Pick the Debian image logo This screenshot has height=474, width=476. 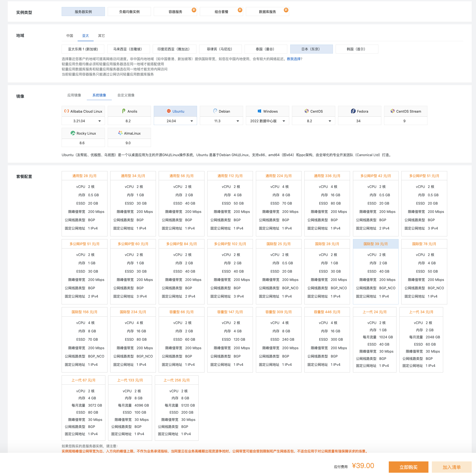pos(215,111)
